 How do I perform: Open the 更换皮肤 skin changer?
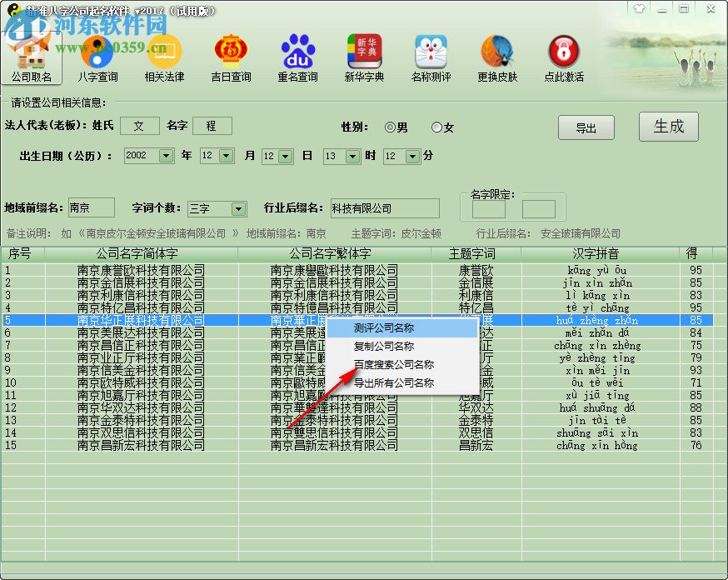[497, 56]
